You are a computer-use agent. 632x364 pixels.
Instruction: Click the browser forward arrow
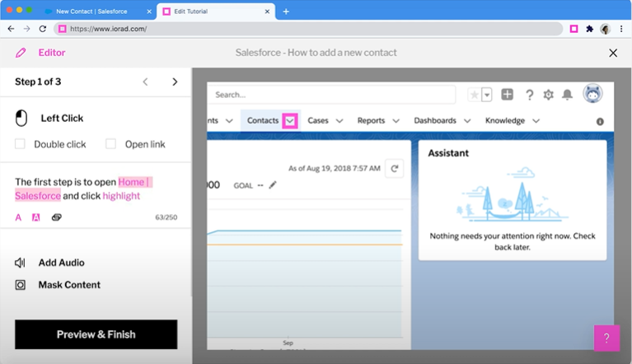tap(26, 29)
